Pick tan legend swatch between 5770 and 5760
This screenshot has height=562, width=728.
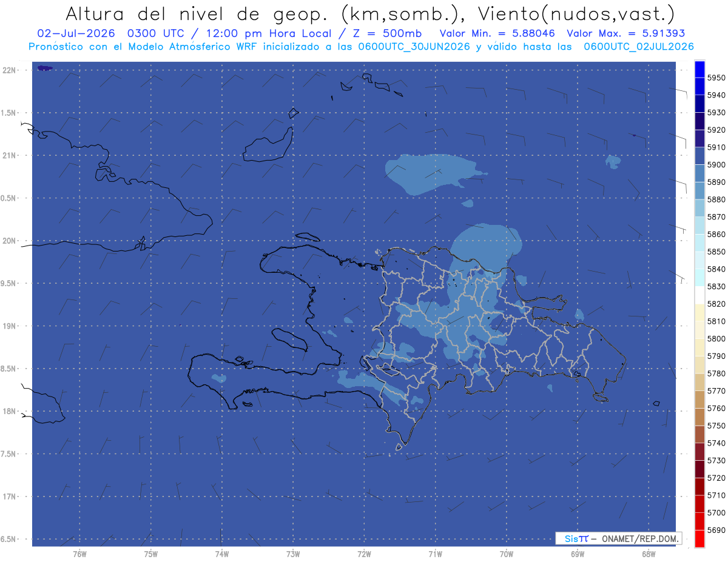click(699, 399)
